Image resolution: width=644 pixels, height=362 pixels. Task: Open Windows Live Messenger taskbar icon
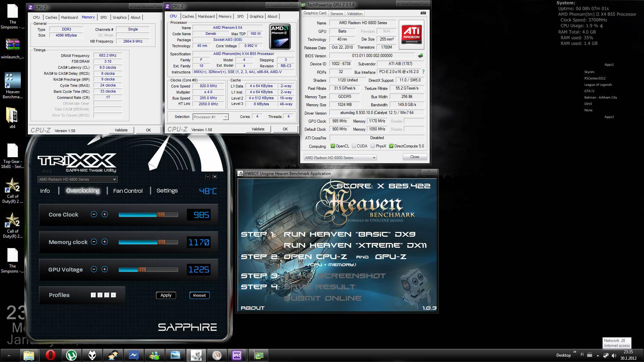click(x=154, y=355)
